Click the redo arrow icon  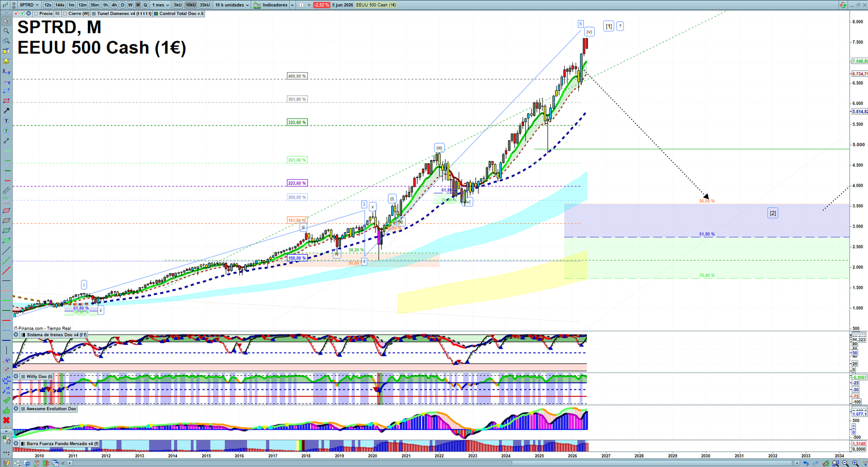(x=816, y=463)
